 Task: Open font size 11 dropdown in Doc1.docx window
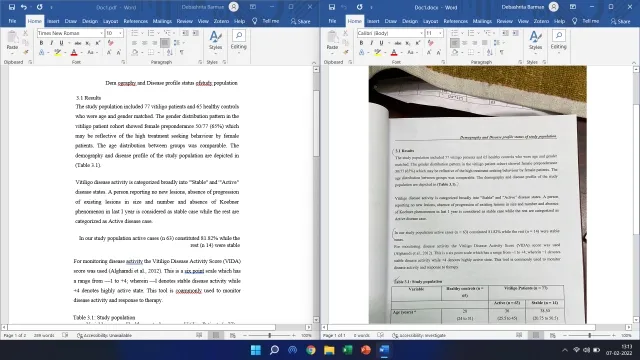point(440,33)
